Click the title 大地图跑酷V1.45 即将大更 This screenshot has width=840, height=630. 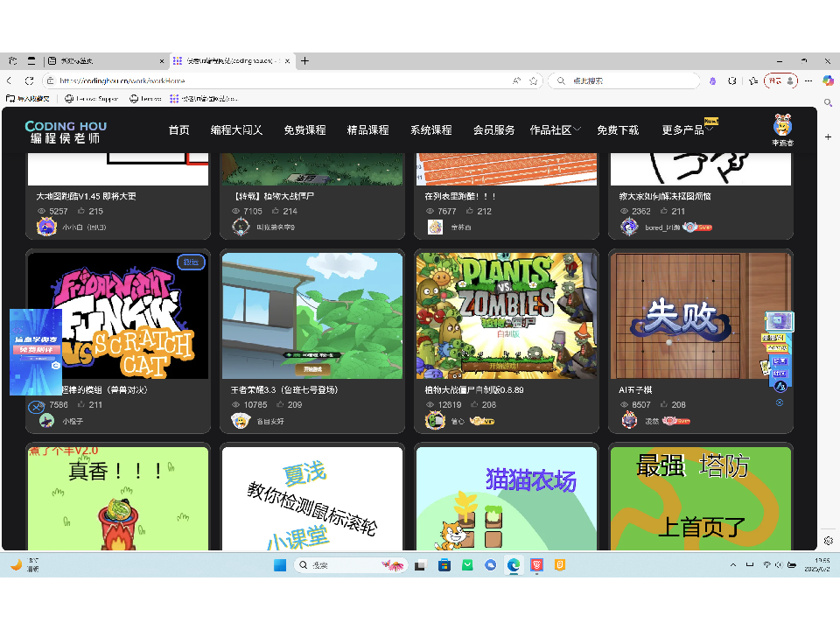point(86,197)
